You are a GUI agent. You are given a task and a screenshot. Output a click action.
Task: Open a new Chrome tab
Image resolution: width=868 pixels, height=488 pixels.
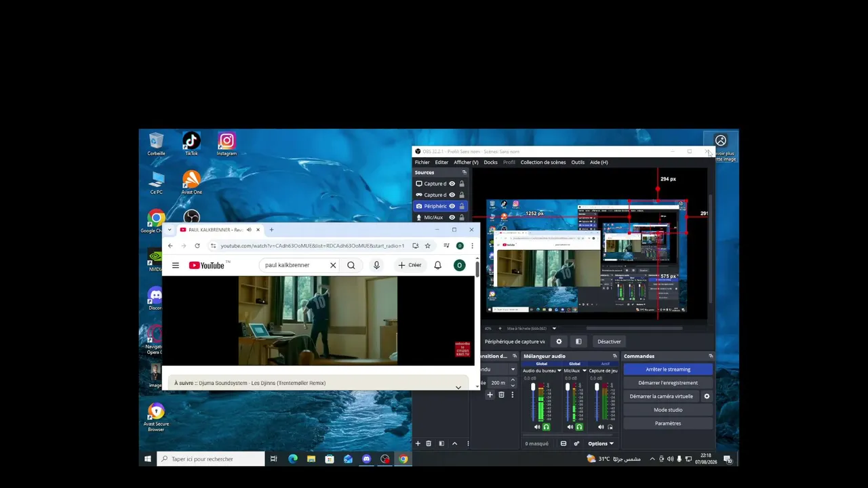pyautogui.click(x=271, y=230)
